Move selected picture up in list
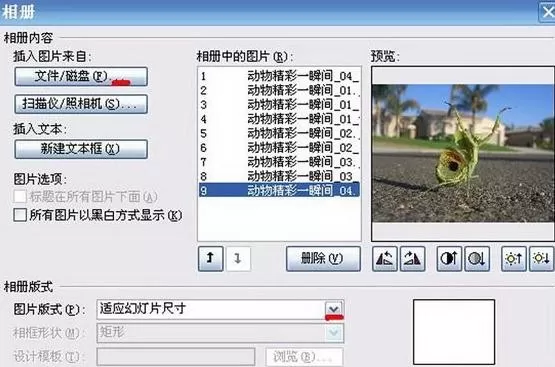The height and width of the screenshot is (367, 555). [211, 259]
